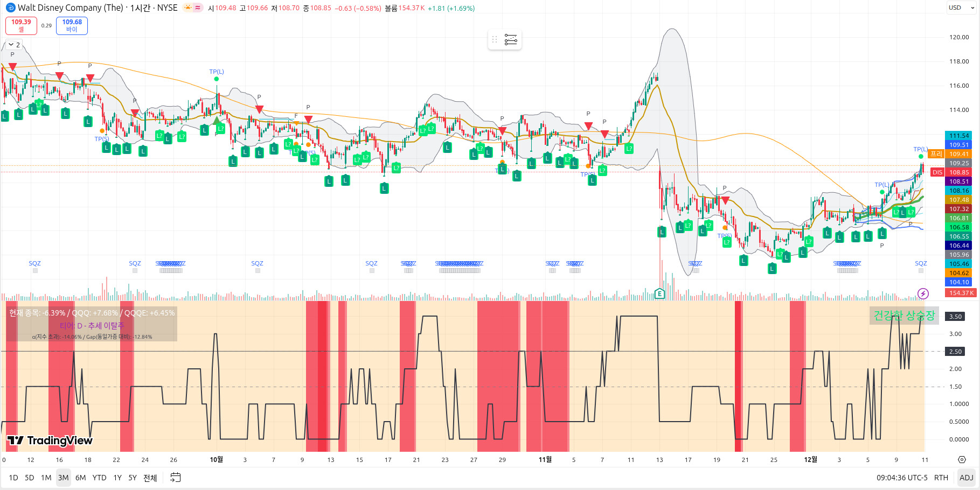This screenshot has height=490, width=980.
Task: Click the 109.39 sell button
Action: tap(21, 25)
